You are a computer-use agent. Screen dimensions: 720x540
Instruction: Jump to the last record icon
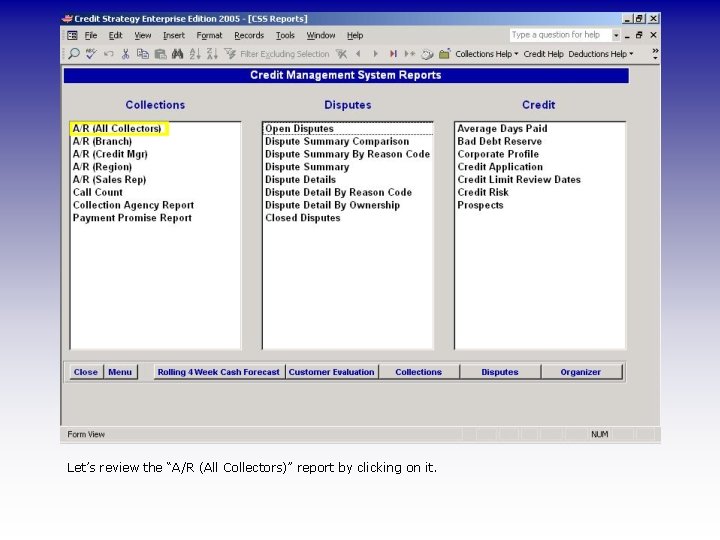point(393,54)
